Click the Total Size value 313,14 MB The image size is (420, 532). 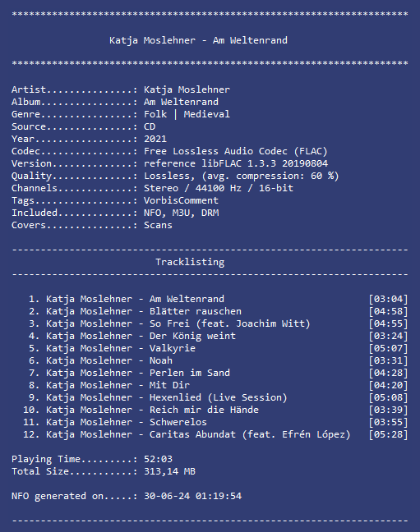[169, 471]
